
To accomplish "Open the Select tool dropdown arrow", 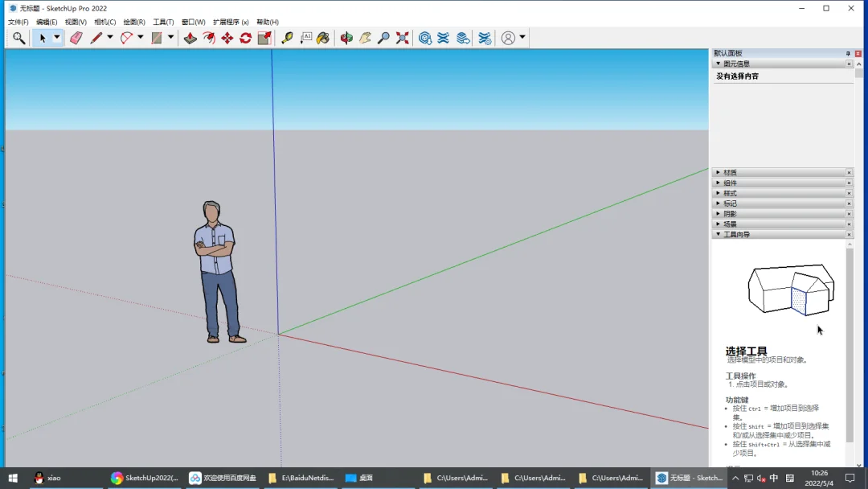I will click(x=56, y=38).
